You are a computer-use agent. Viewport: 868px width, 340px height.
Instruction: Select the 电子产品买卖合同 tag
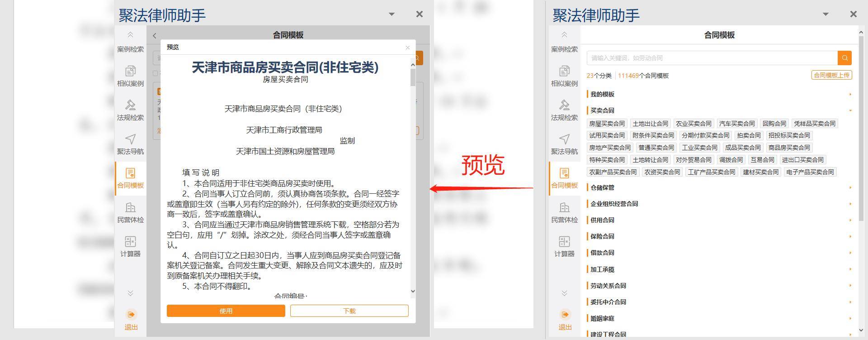[x=810, y=172]
